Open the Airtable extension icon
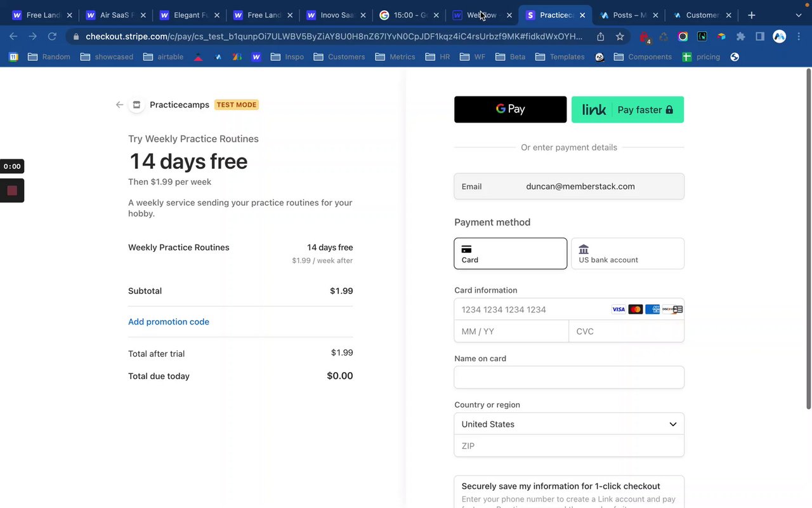This screenshot has width=812, height=508. [x=721, y=37]
